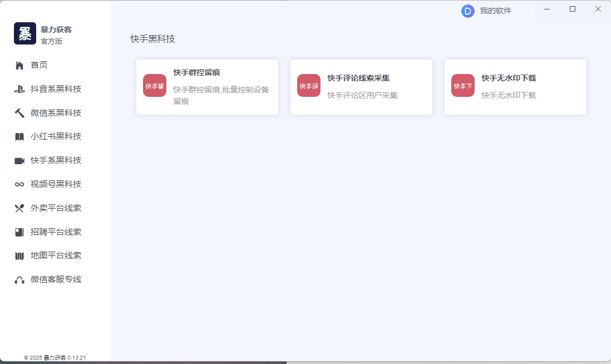The width and height of the screenshot is (611, 364).
Task: Open the 快手群控留痕 tool card
Action: point(207,87)
